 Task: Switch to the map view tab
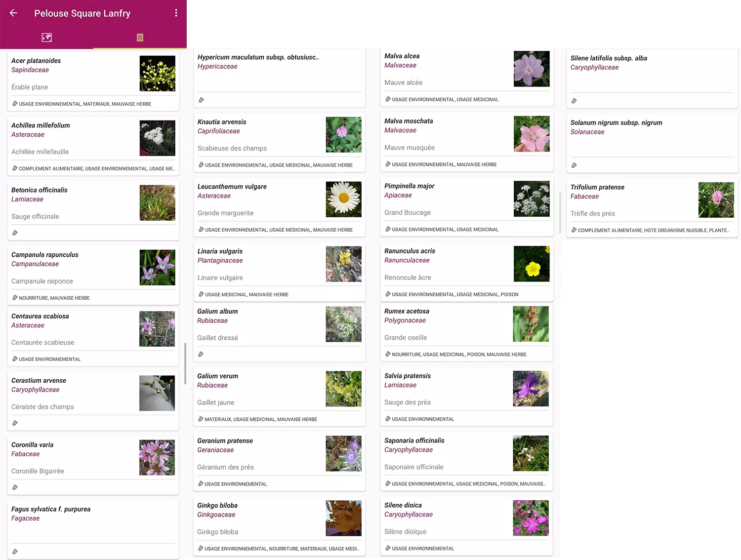click(x=46, y=38)
